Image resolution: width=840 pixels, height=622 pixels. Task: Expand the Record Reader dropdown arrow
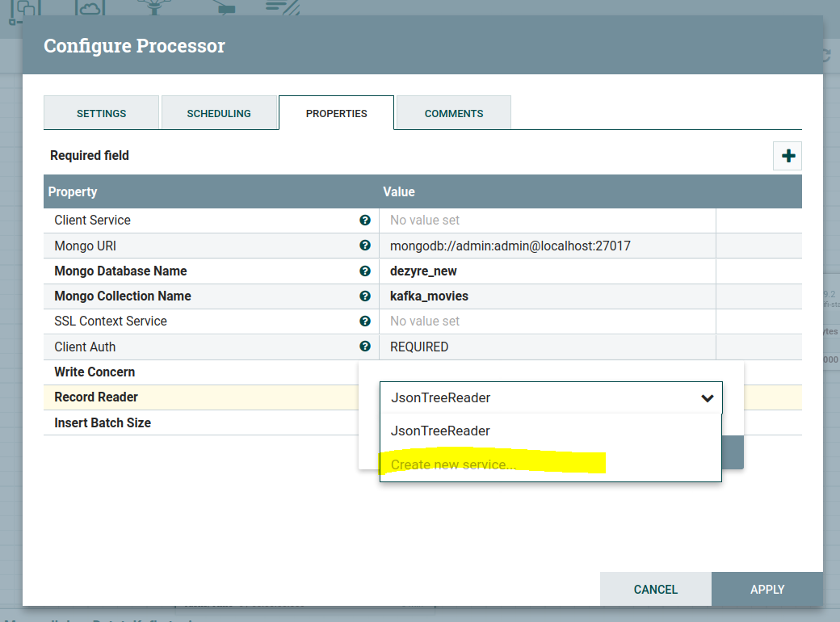[x=707, y=398]
